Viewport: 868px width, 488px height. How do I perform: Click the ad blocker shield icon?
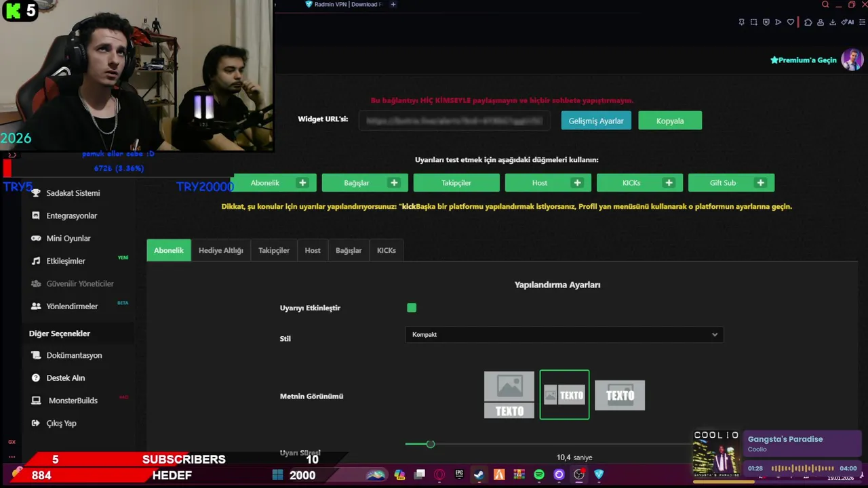[x=766, y=22]
